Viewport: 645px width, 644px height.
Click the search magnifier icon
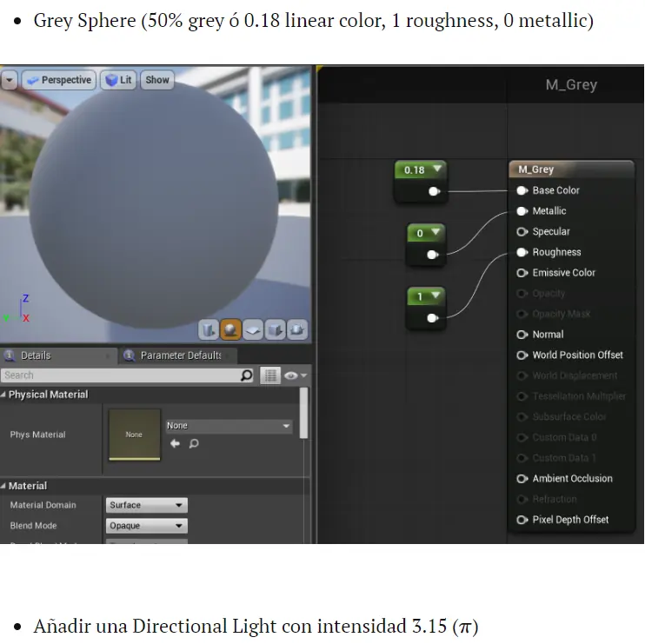pos(246,375)
